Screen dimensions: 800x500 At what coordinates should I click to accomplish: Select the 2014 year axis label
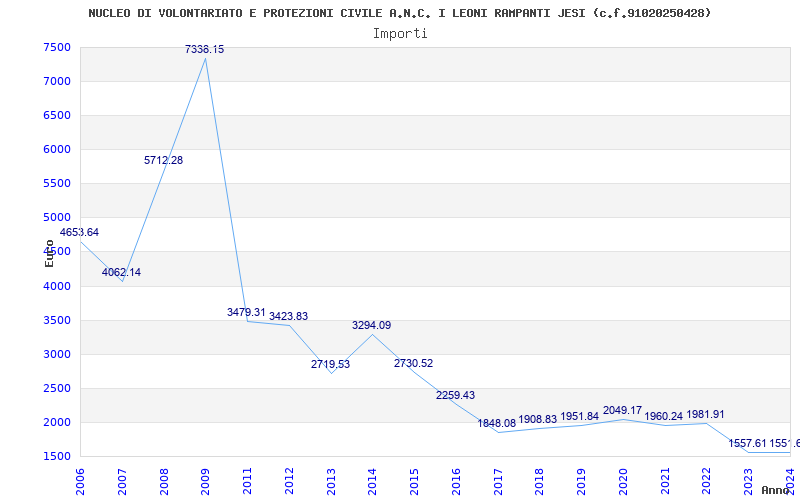click(372, 482)
